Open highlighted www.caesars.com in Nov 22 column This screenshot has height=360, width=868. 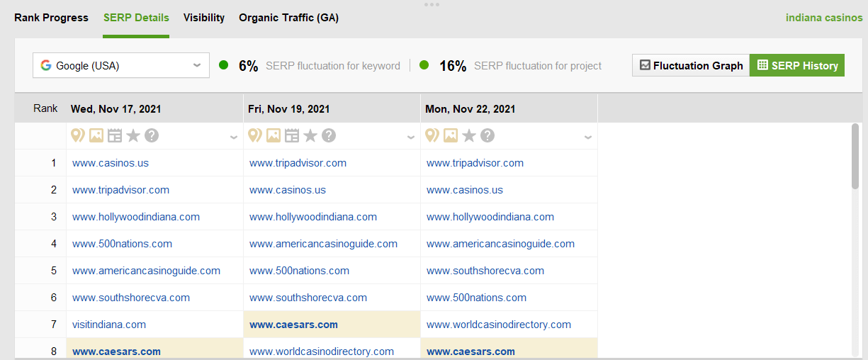[470, 351]
